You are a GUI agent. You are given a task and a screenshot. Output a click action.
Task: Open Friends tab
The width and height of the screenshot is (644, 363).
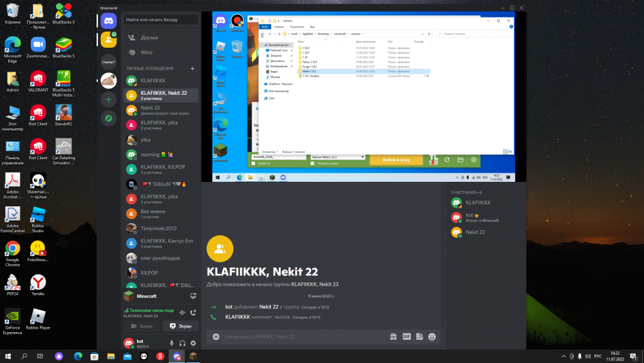pos(160,37)
